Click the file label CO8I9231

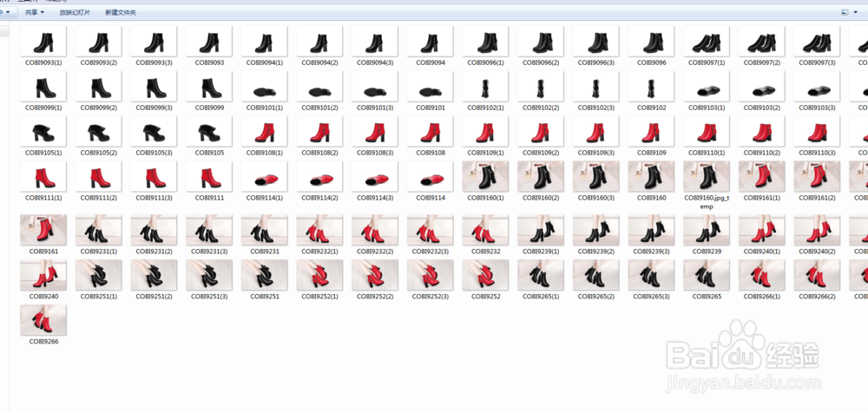point(264,251)
